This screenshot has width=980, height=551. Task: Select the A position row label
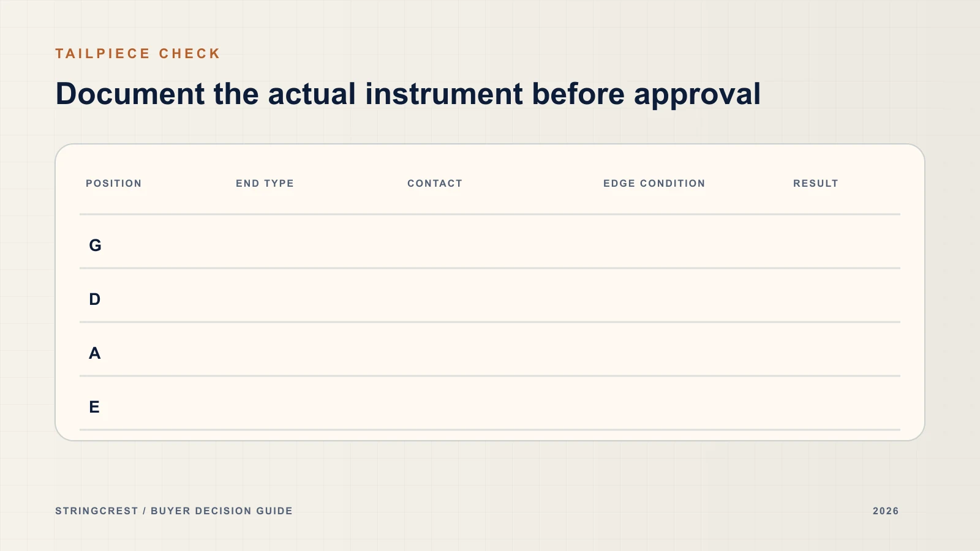[x=94, y=353]
